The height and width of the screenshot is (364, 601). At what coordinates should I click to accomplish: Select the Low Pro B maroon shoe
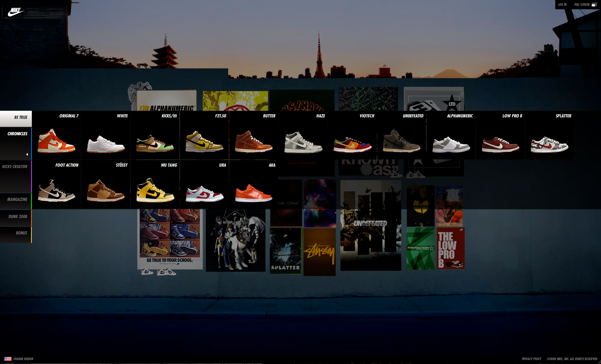[500, 144]
